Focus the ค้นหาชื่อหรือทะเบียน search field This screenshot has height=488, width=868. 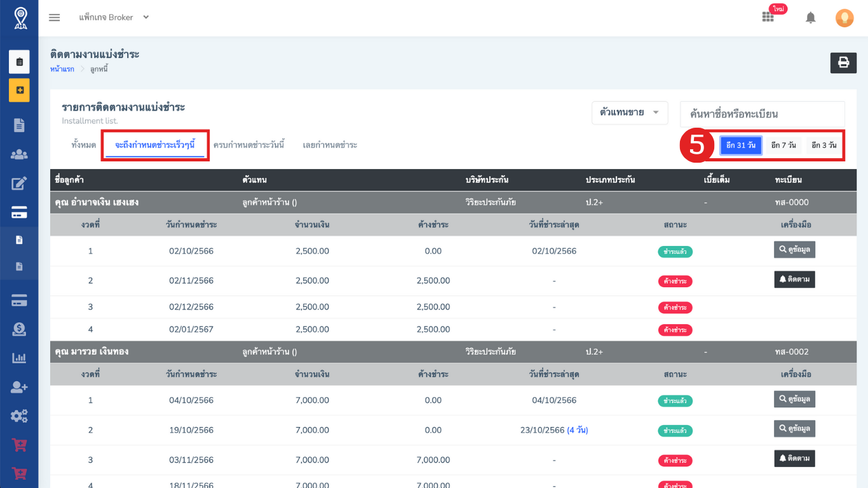[763, 114]
